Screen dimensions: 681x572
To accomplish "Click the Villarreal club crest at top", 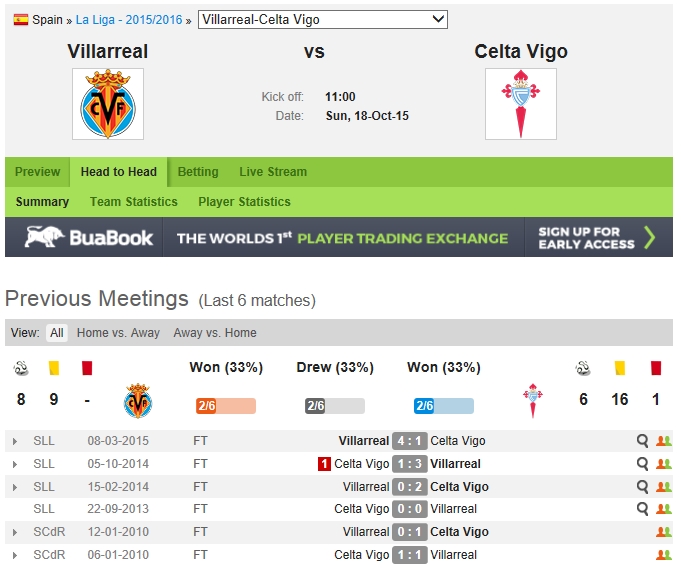I will [x=108, y=104].
